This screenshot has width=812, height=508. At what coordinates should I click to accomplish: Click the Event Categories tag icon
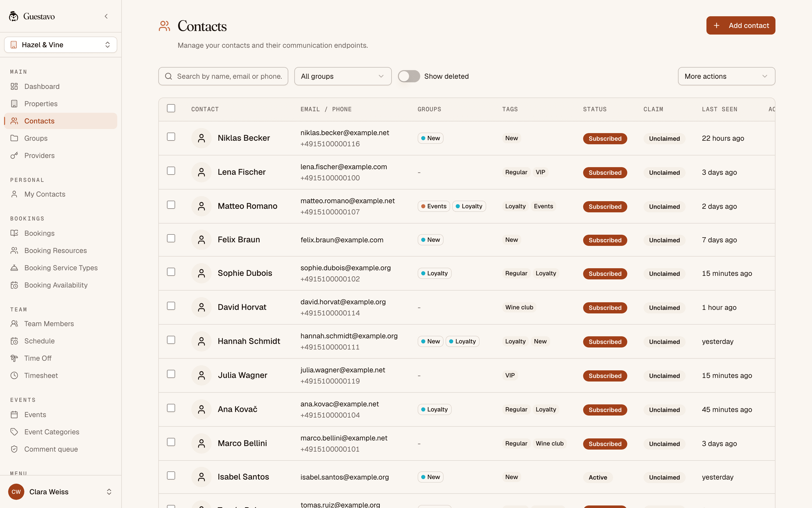[x=14, y=432]
